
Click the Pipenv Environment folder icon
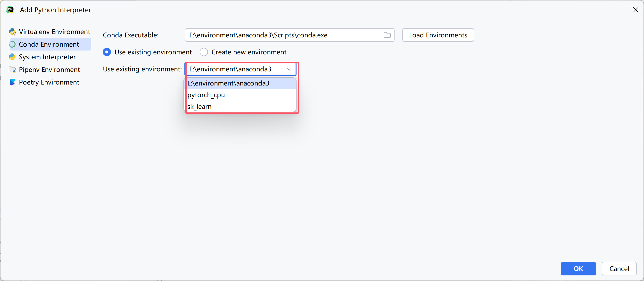12,69
